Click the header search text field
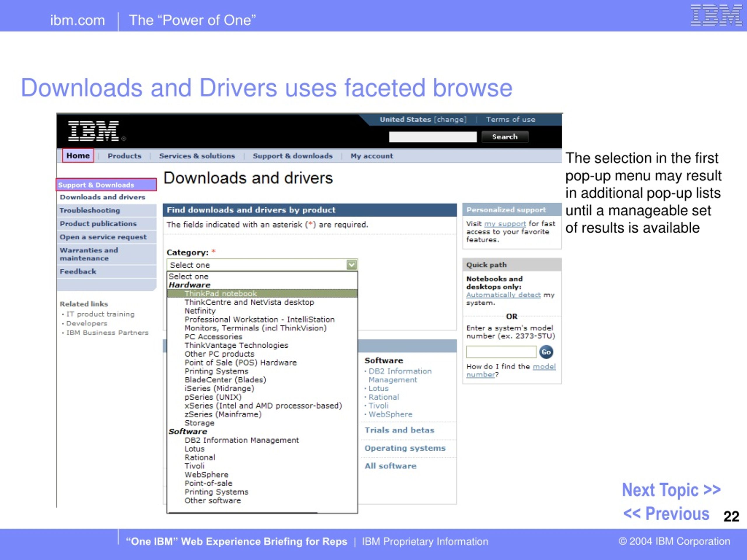 pos(433,137)
